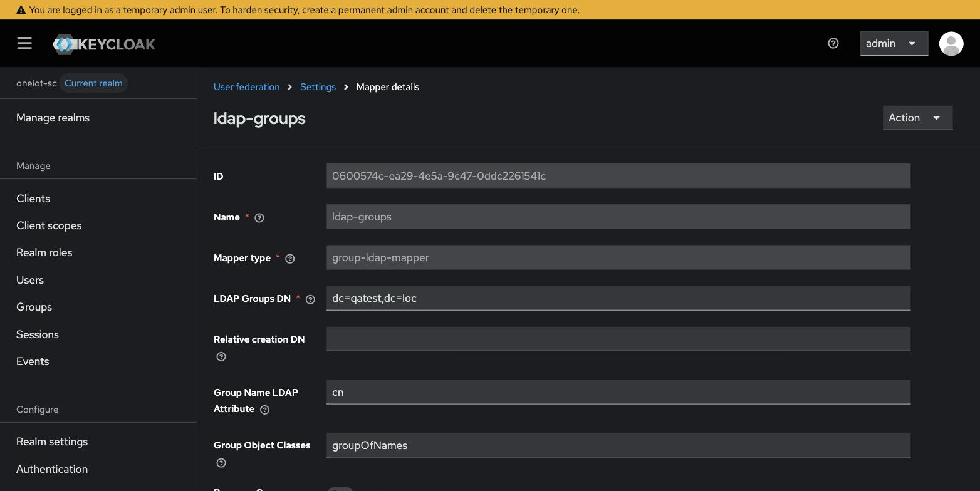This screenshot has width=980, height=491.
Task: Edit the LDAP Groups DN field
Action: pos(618,298)
